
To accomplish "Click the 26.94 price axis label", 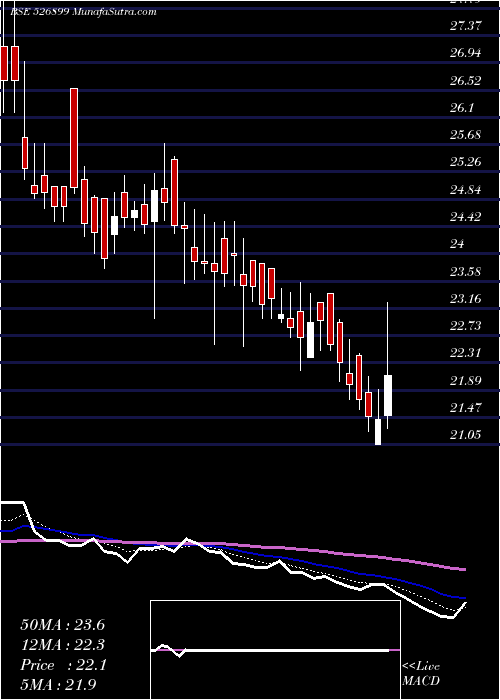I will click(x=466, y=53).
